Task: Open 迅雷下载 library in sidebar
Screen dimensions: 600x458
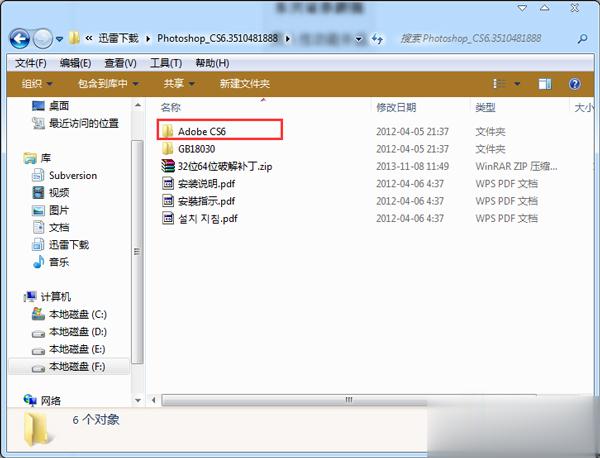Action: click(68, 245)
